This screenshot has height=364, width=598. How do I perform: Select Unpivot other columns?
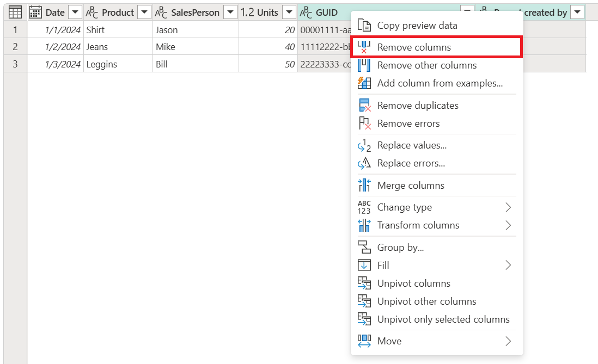point(427,301)
